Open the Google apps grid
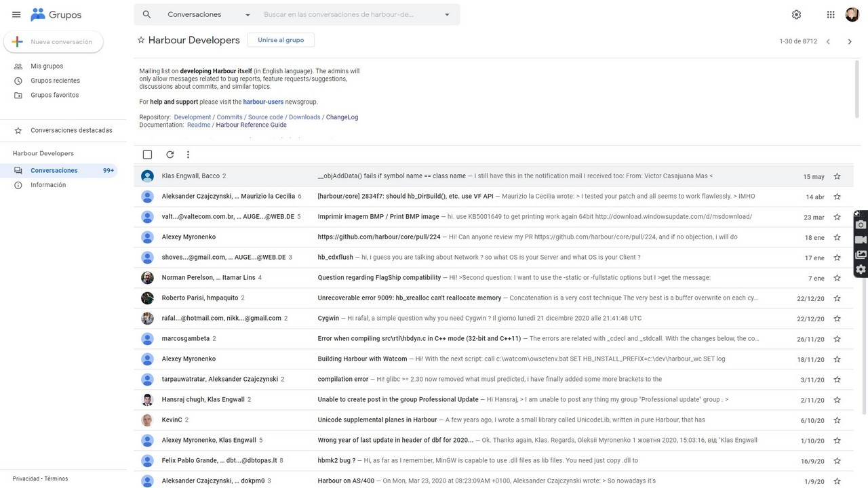 point(831,14)
